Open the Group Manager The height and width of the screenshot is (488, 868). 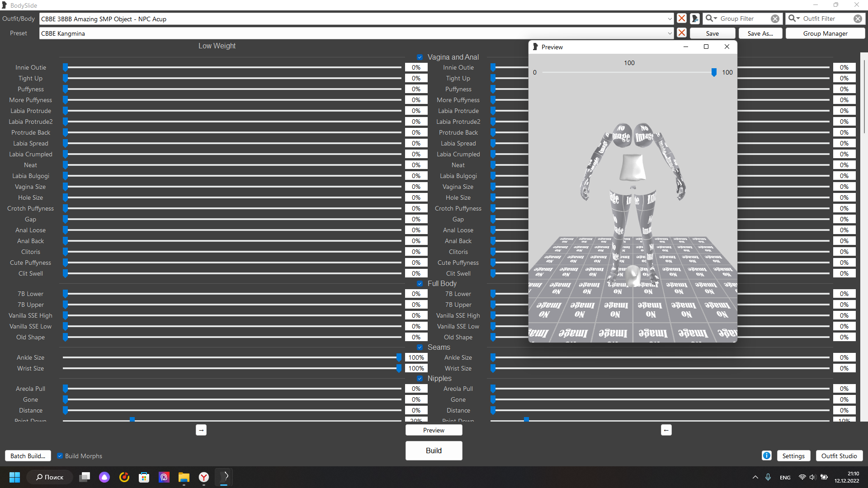click(x=825, y=33)
